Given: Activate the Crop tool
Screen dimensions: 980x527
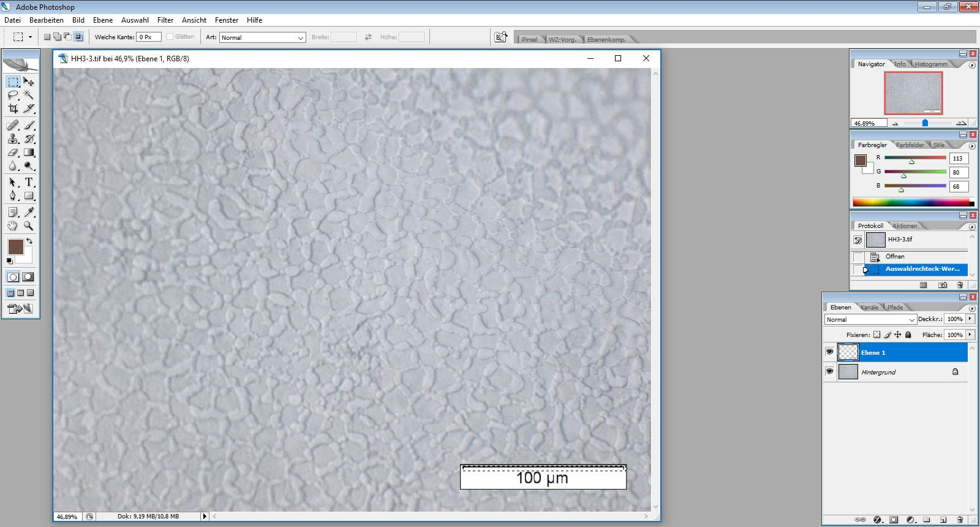Looking at the screenshot, I should (x=13, y=108).
